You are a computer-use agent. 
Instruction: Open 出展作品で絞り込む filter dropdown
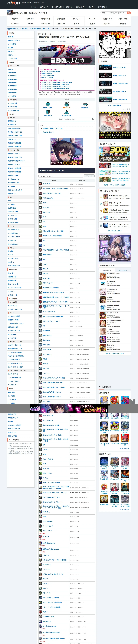(x=61, y=176)
